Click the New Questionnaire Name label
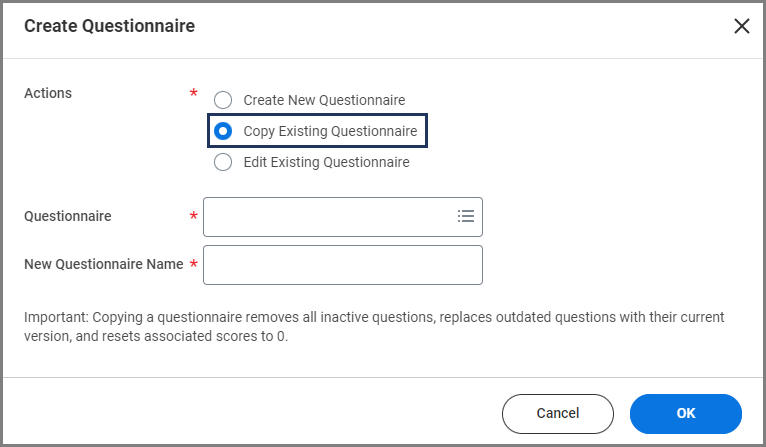This screenshot has height=447, width=766. 103,264
